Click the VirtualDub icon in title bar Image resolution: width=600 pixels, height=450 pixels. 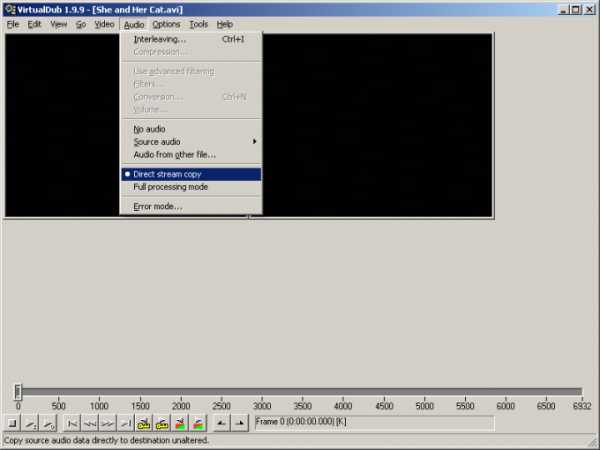point(10,9)
